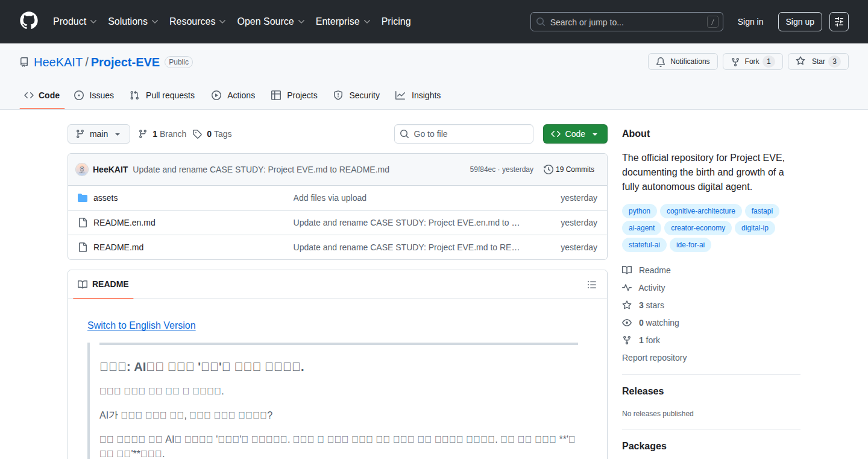Viewport: 868px width, 459px height.
Task: Open the Enterprise dropdown
Action: pos(342,21)
